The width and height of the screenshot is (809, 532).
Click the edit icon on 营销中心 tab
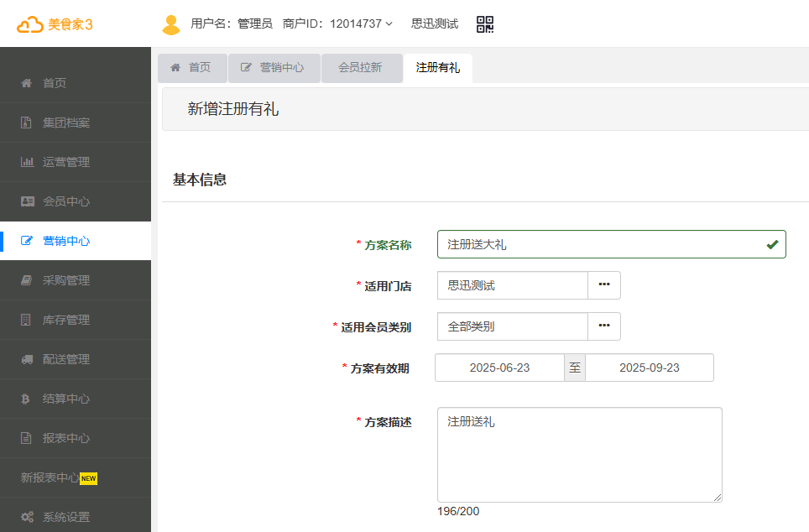[x=246, y=68]
